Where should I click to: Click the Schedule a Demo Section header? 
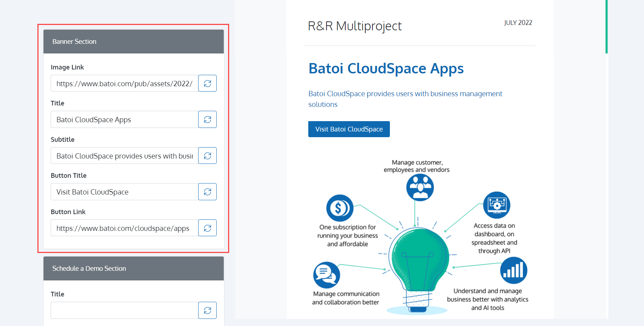click(134, 268)
